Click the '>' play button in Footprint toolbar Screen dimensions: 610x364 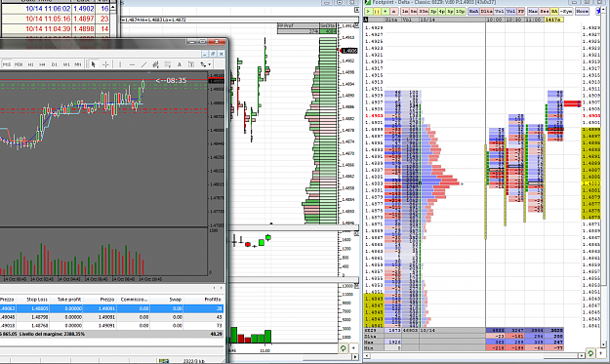click(x=368, y=12)
